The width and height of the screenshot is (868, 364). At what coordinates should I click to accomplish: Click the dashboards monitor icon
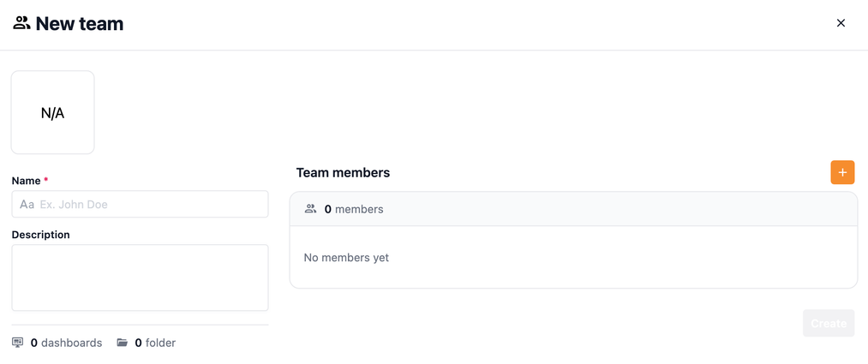[x=18, y=343]
